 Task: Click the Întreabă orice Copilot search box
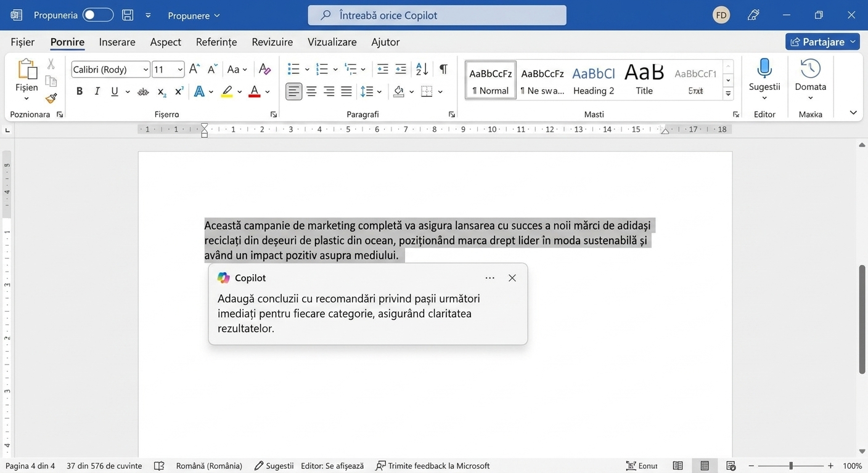(437, 15)
